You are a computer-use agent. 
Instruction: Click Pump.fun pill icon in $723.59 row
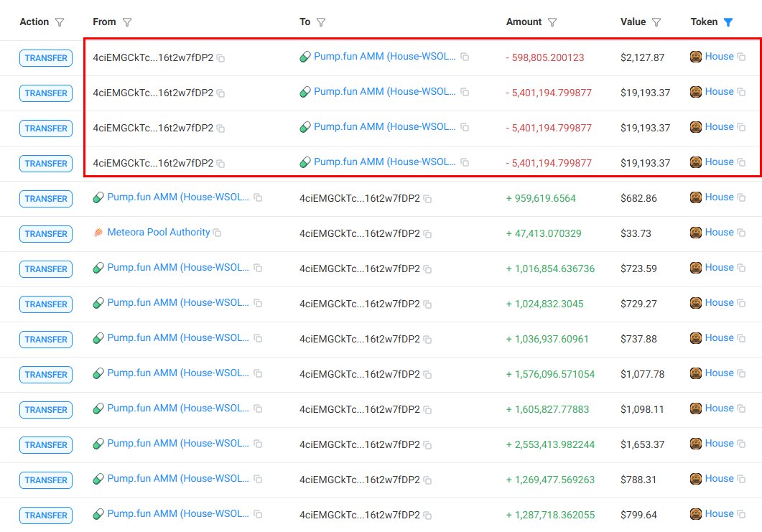pos(98,268)
